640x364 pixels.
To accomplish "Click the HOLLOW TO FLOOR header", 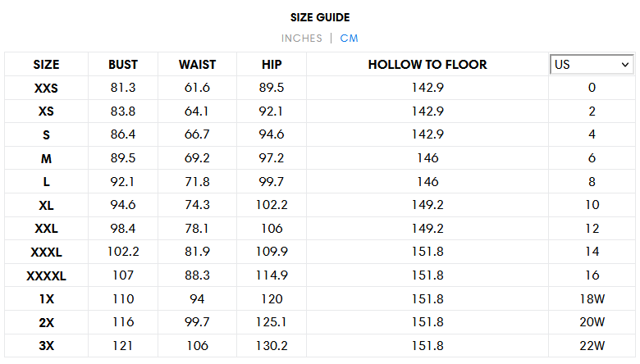I will coord(427,65).
